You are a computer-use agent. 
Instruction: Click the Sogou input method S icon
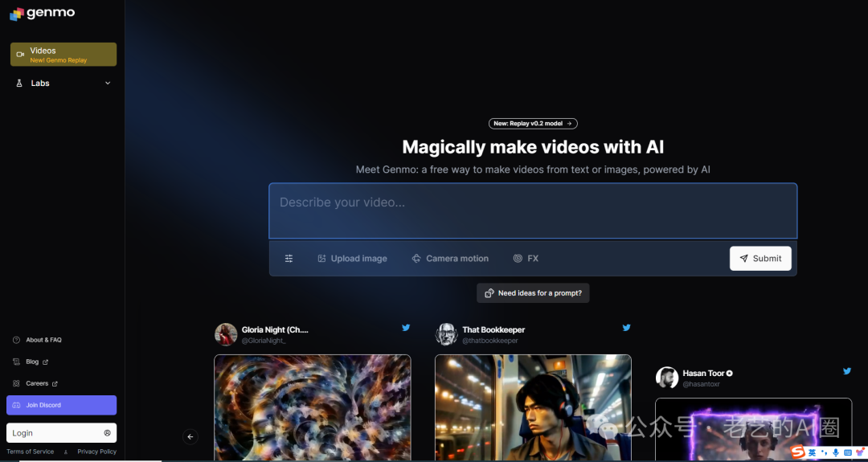coord(798,452)
